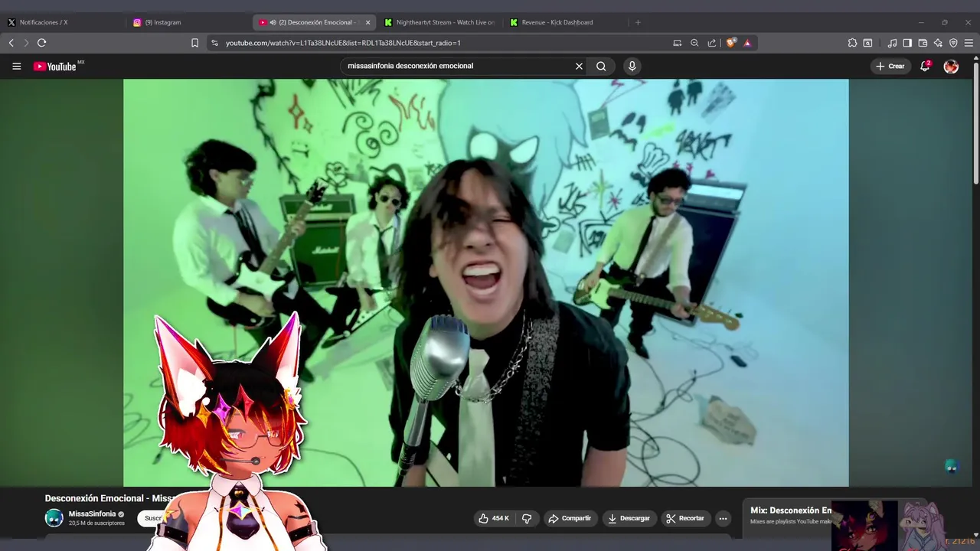Screen dimensions: 980x551
Task: Go back to the previous page
Action: pyautogui.click(x=11, y=43)
